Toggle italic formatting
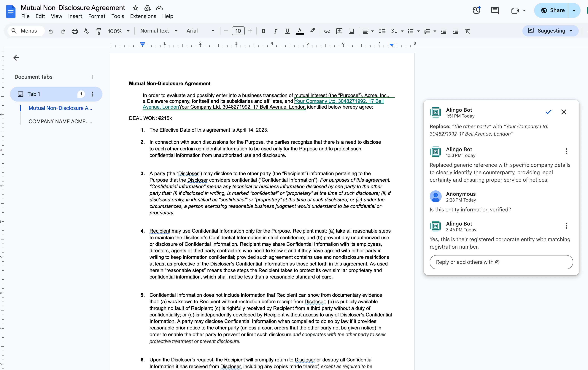This screenshot has height=370, width=588. (x=275, y=31)
